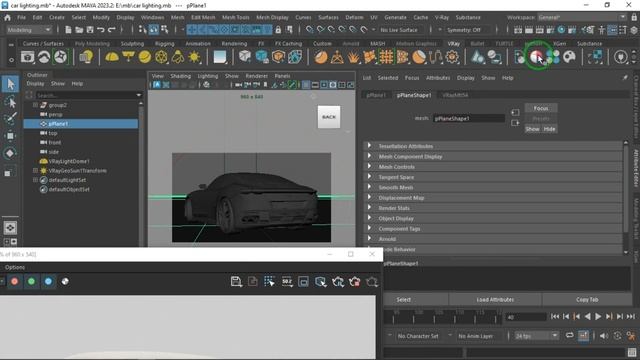Expand Smooth Mesh section
This screenshot has width=640, height=360.
tap(369, 187)
